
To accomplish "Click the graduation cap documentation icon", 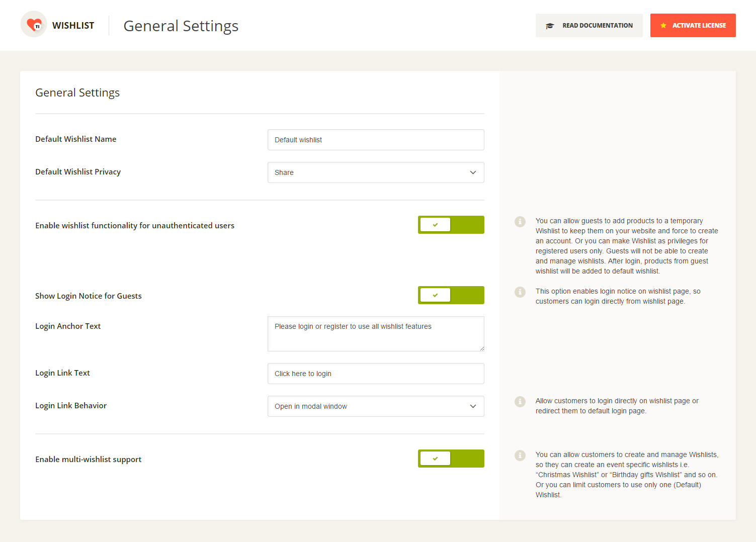I will (550, 26).
